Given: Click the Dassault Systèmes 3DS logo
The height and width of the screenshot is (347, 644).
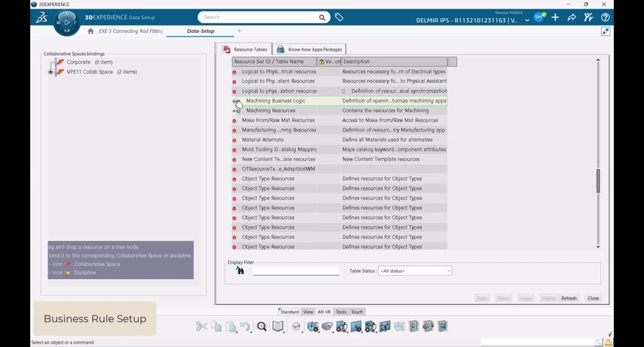Looking at the screenshot, I should (42, 17).
